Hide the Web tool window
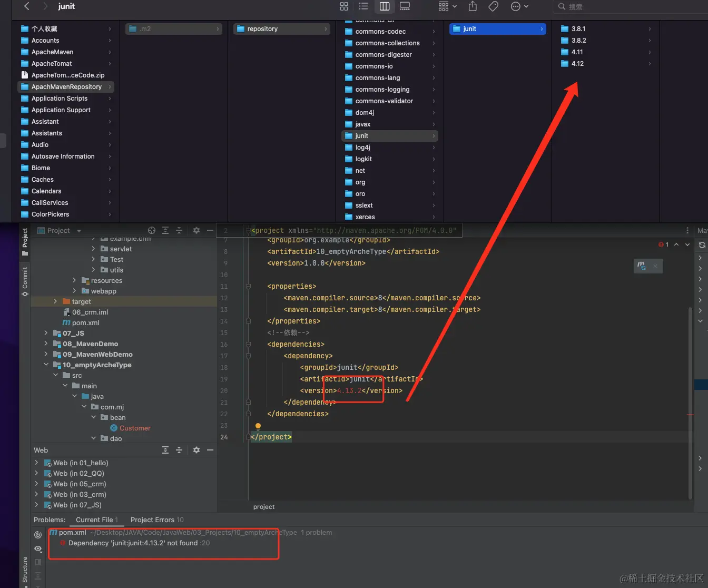The image size is (708, 588). click(210, 450)
